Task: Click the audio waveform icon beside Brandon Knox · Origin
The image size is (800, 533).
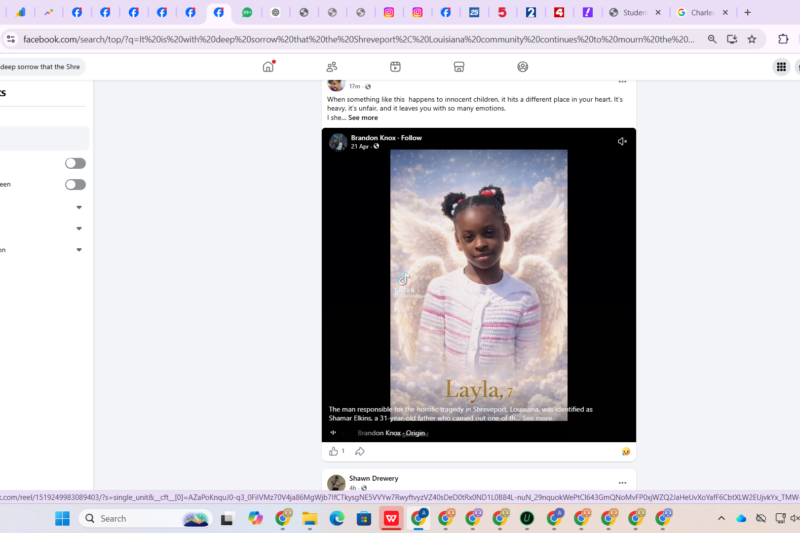Action: coord(333,433)
